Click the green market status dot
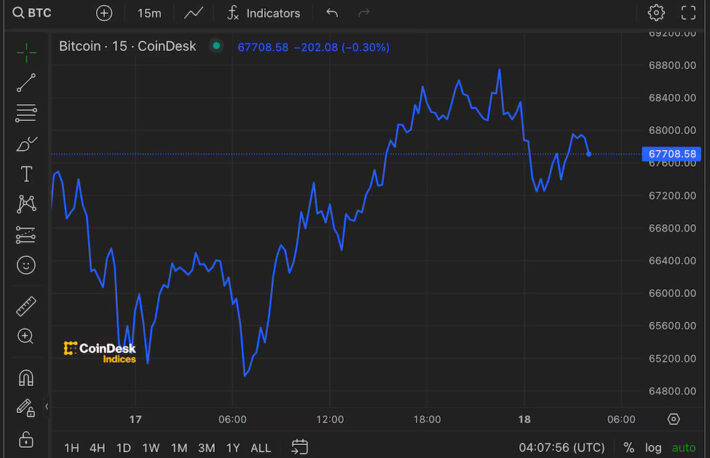Viewport: 710px width, 458px height. tap(216, 46)
